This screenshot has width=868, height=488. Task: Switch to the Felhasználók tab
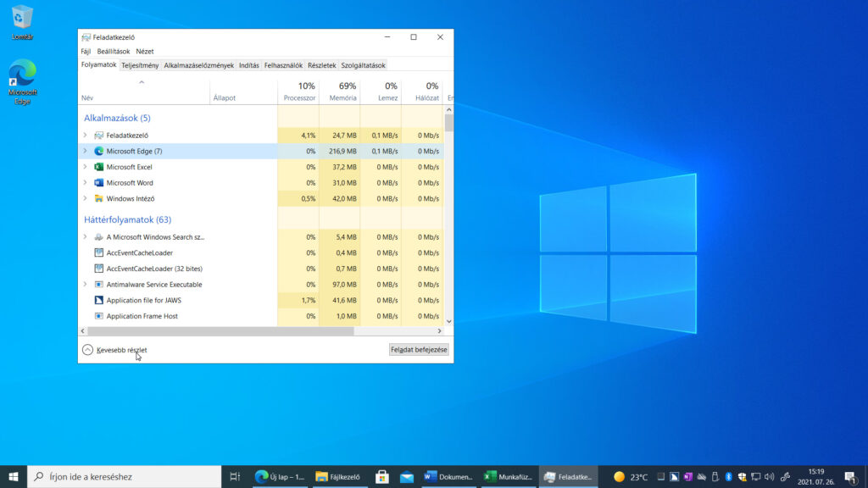283,65
